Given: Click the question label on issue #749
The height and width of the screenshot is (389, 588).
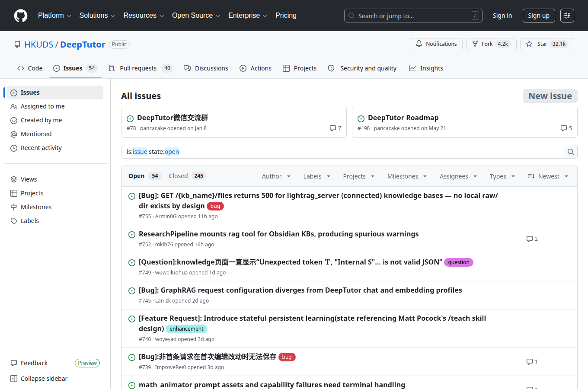Looking at the screenshot, I should (459, 262).
